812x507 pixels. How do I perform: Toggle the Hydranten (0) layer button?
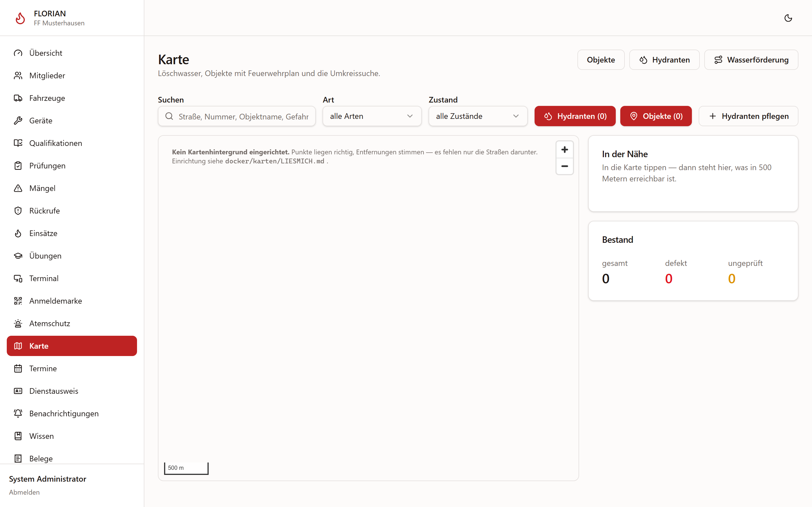(575, 116)
